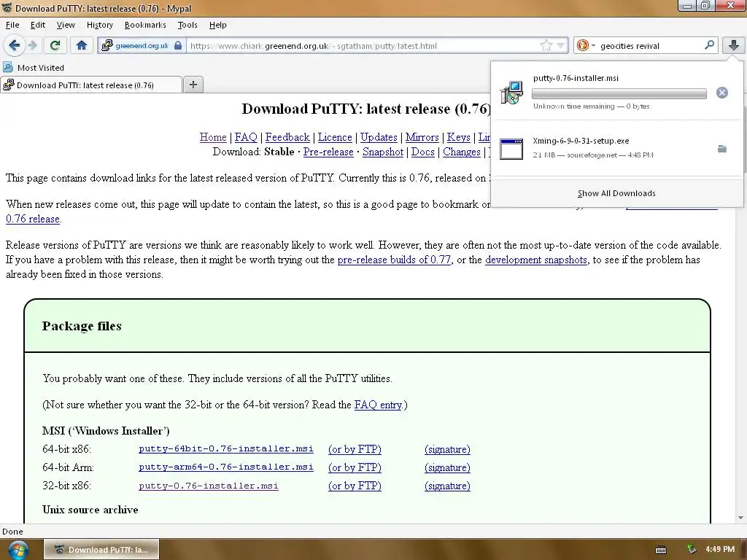The height and width of the screenshot is (560, 747).
Task: Follow the Licence link
Action: [335, 137]
